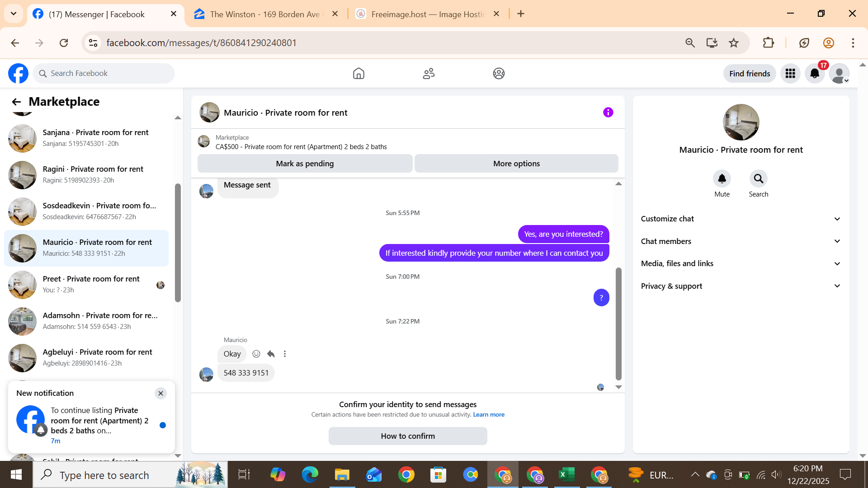868x488 pixels.
Task: Switch to Freeimage.host browser tab
Action: pyautogui.click(x=427, y=14)
